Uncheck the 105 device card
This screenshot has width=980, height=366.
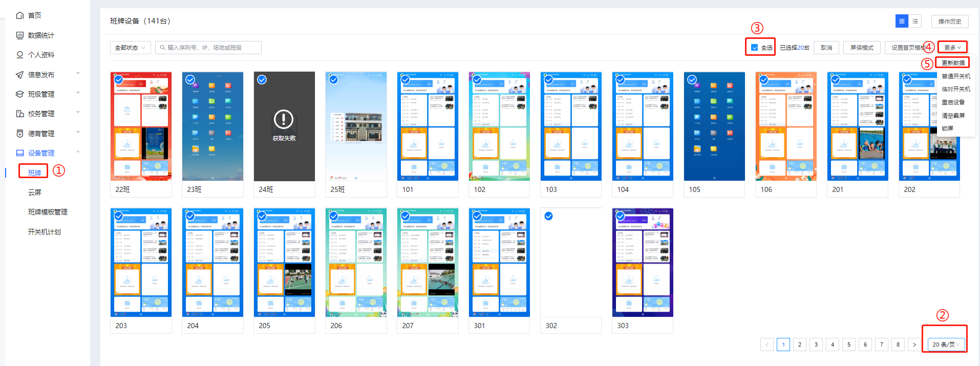[x=692, y=80]
